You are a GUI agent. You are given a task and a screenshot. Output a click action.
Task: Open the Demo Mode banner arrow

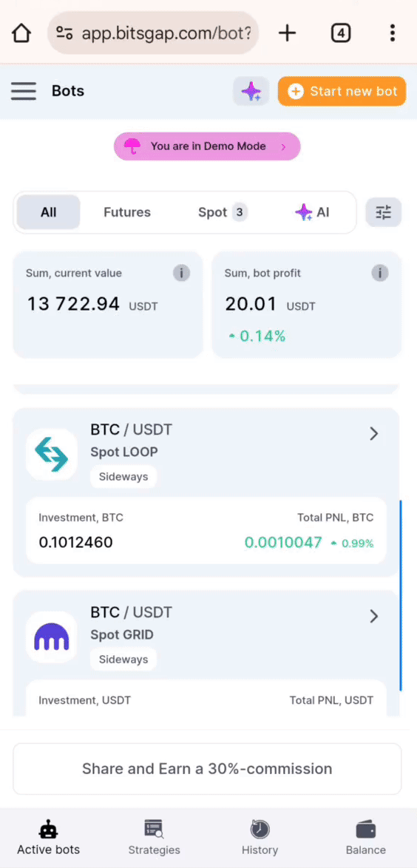point(283,146)
